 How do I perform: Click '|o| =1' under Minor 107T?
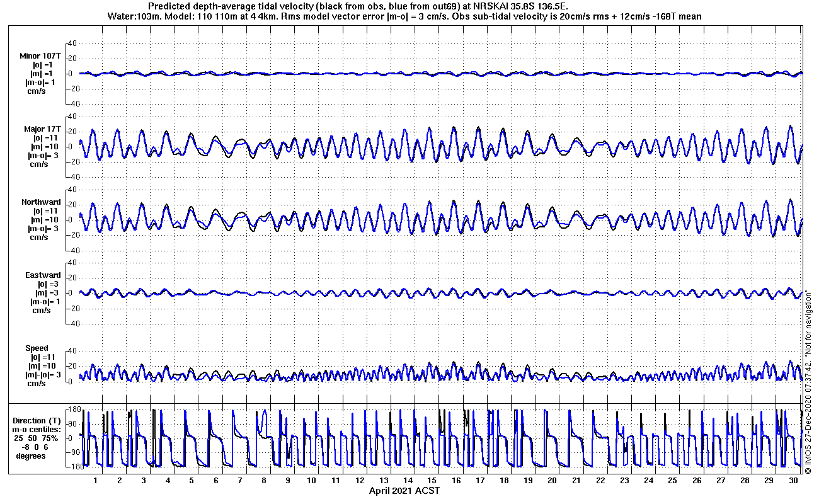click(x=43, y=65)
